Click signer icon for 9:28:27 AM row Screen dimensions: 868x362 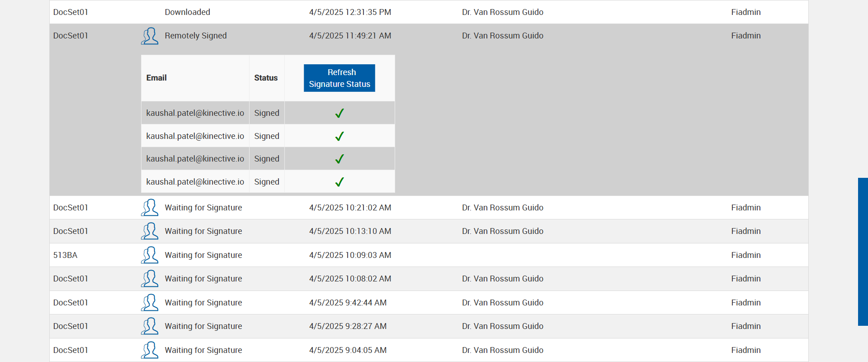[150, 326]
